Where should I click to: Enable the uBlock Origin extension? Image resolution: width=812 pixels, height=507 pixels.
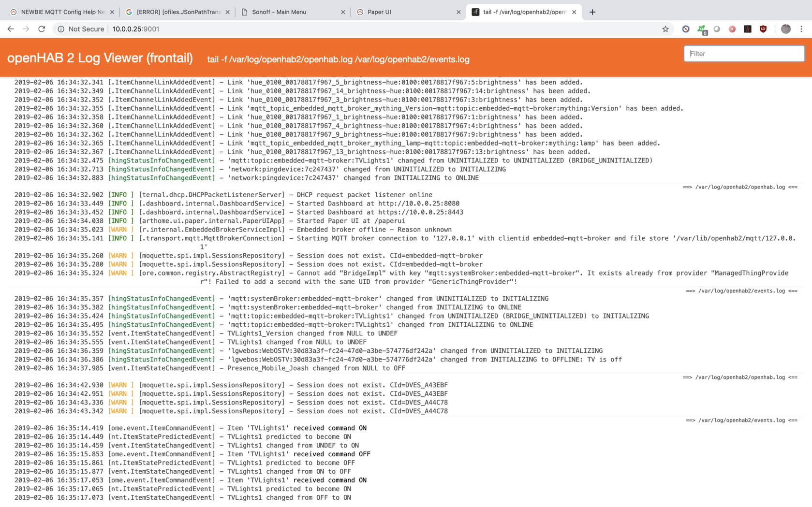tap(763, 29)
